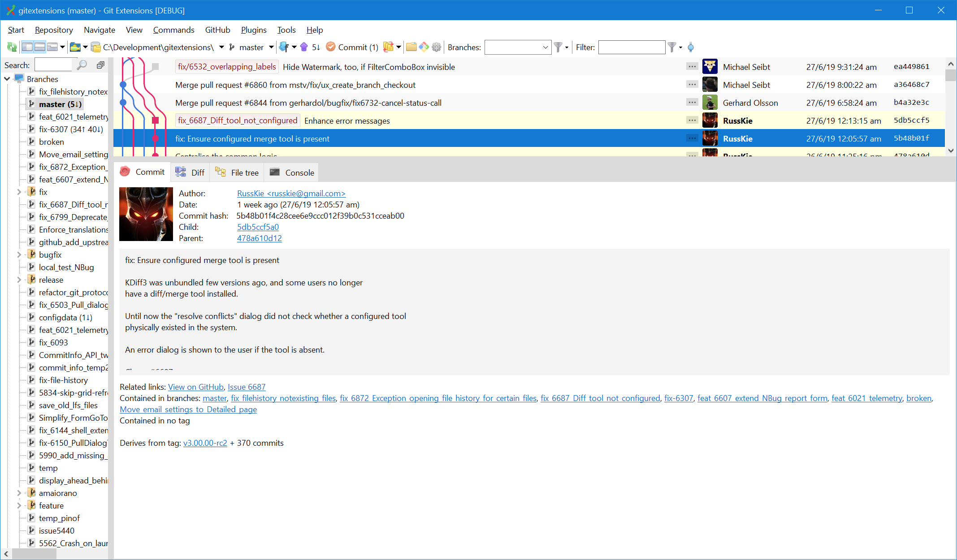957x560 pixels.
Task: Open the master branch dropdown
Action: coord(271,47)
